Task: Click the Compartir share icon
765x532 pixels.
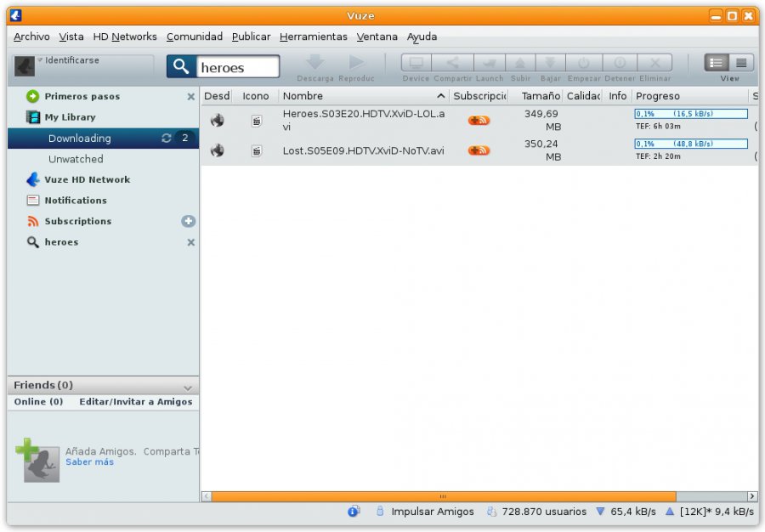Action: coord(452,63)
